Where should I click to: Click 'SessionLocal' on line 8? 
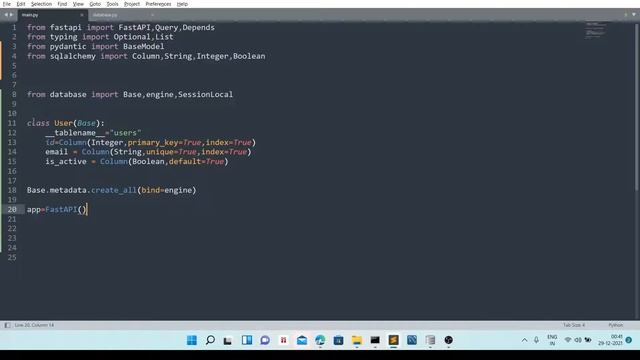(x=205, y=94)
